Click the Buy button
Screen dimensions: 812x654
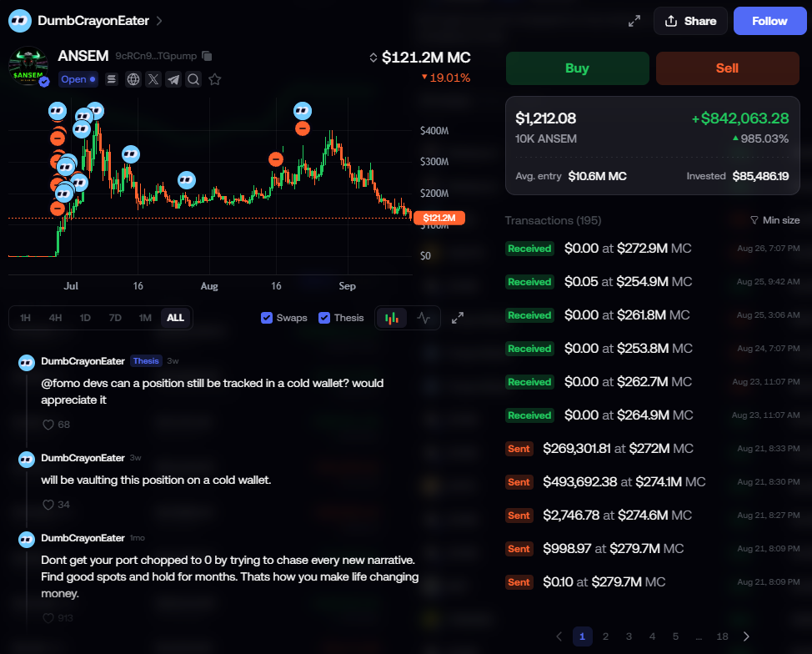(x=578, y=68)
